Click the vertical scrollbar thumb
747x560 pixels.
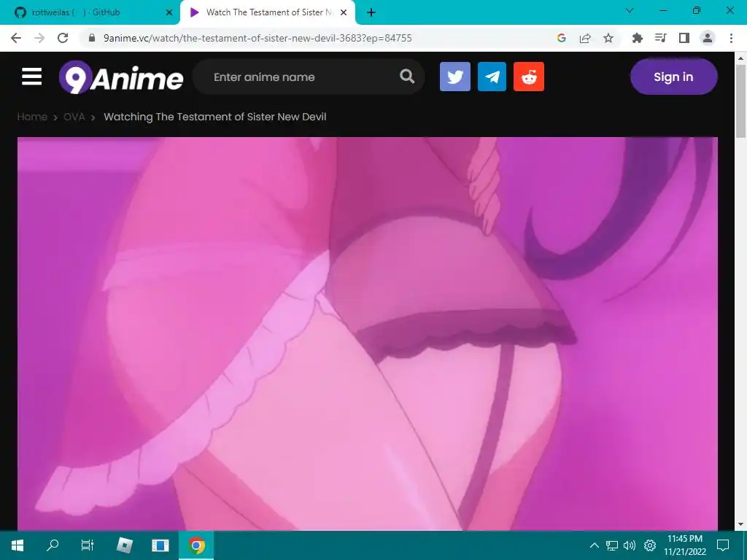point(740,101)
